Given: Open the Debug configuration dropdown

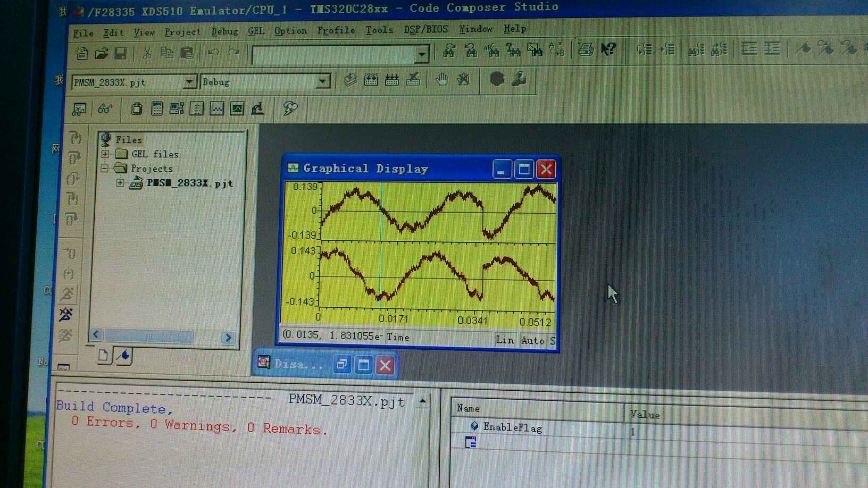Looking at the screenshot, I should (x=322, y=81).
